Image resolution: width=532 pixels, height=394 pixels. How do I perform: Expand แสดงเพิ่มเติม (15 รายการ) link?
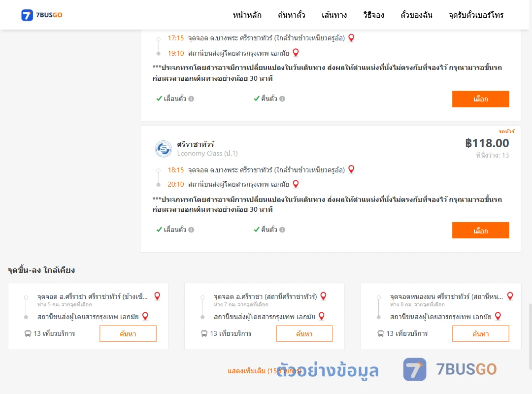(x=265, y=371)
